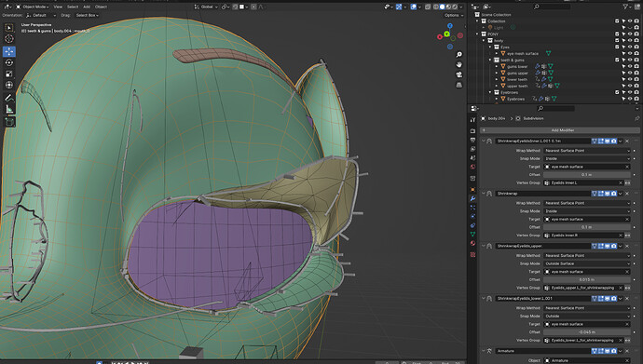
Task: Open the Modifiers wrench properties tab
Action: [472, 198]
